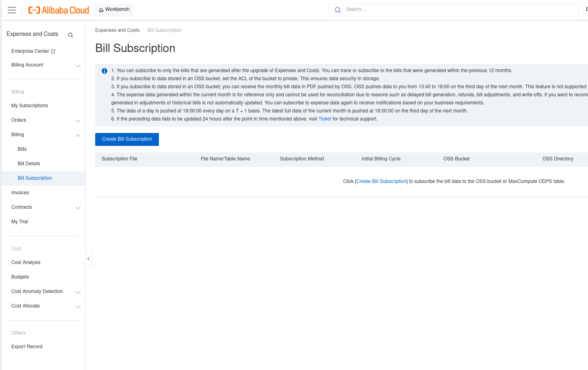
Task: Click the Bill Subscription page heading
Action: (x=135, y=48)
